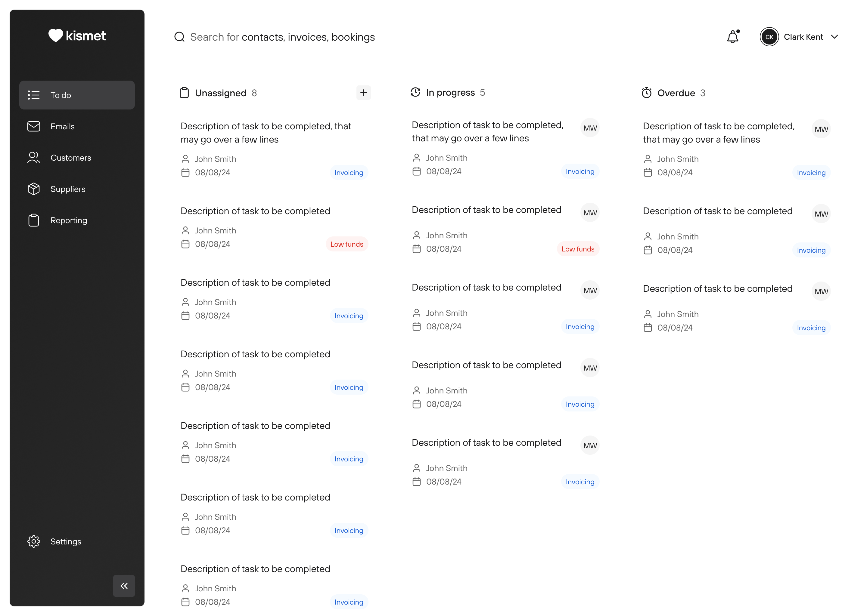Click the search magnifier icon
Image resolution: width=867 pixels, height=616 pixels.
click(179, 37)
